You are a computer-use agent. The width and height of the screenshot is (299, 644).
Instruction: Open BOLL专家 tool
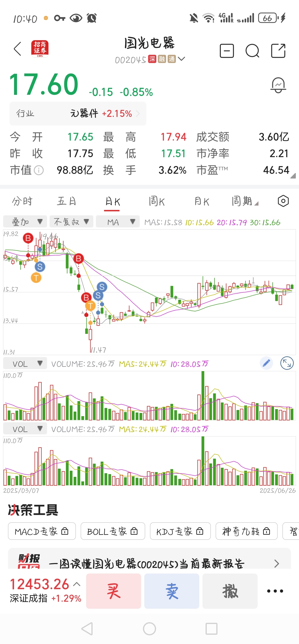(113, 531)
